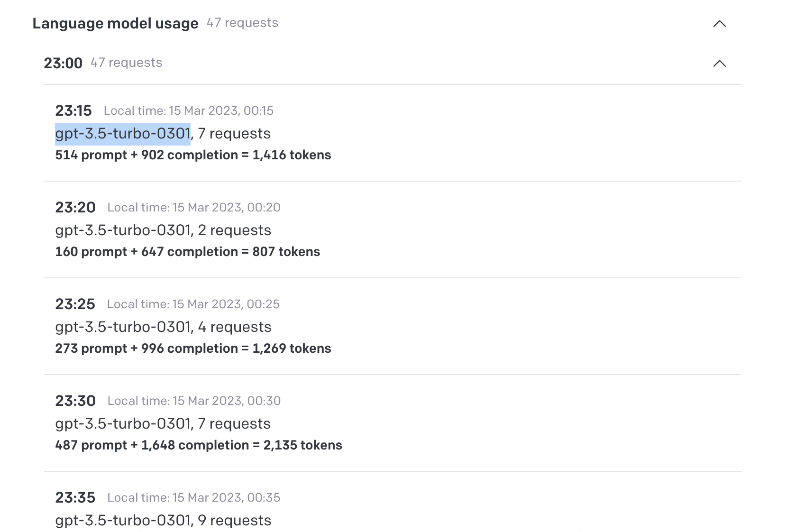The image size is (786, 532).
Task: Click the 23:35 usage entry
Action: (x=163, y=520)
